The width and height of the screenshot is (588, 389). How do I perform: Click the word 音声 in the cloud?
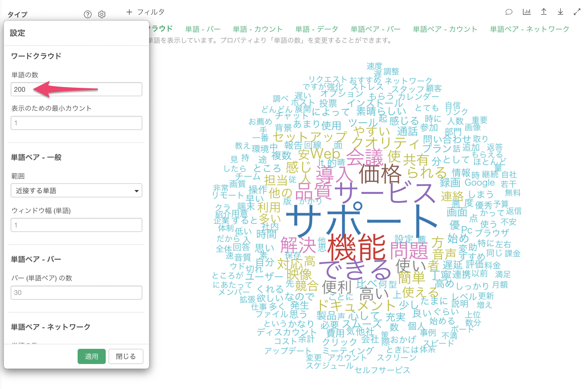444,254
